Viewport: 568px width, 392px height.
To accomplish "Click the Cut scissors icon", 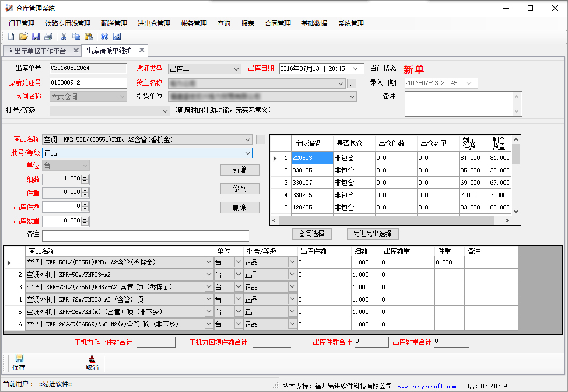I will point(64,37).
